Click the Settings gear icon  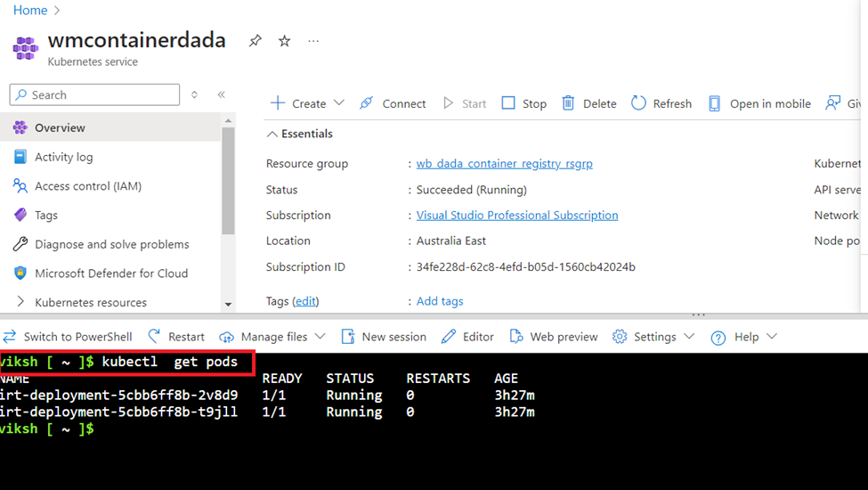click(x=620, y=337)
